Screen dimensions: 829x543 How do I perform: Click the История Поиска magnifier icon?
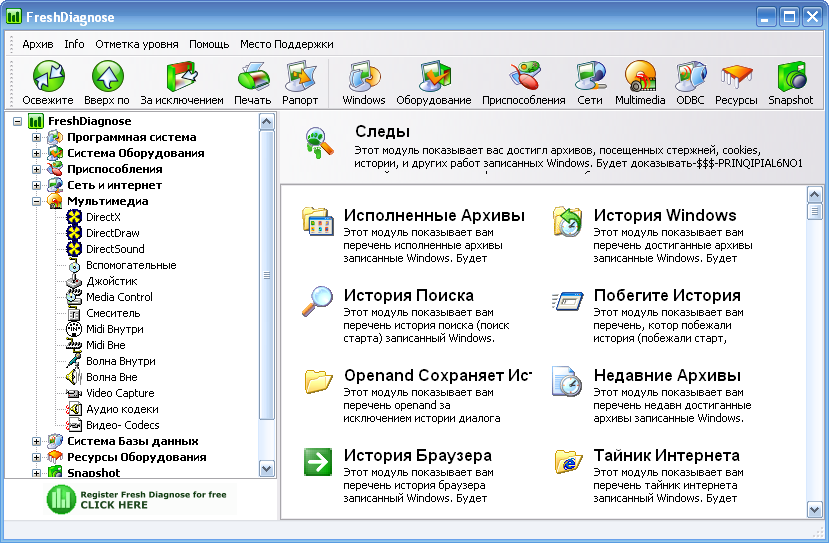coord(317,301)
